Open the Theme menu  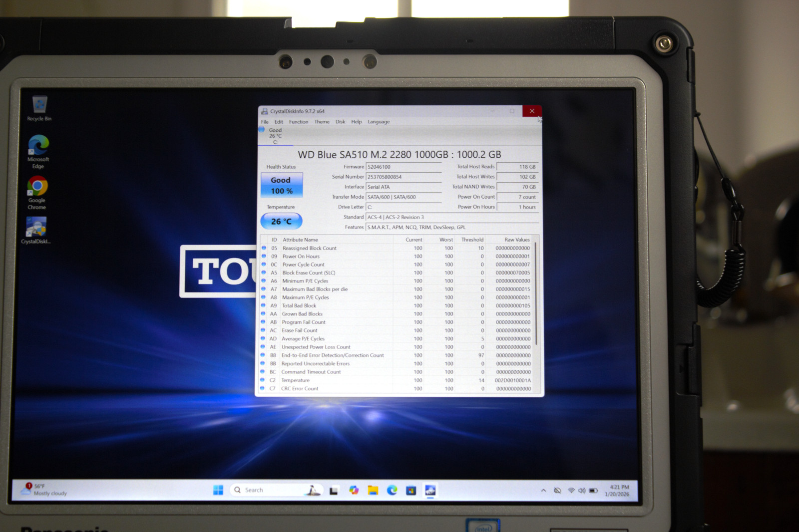tap(322, 122)
